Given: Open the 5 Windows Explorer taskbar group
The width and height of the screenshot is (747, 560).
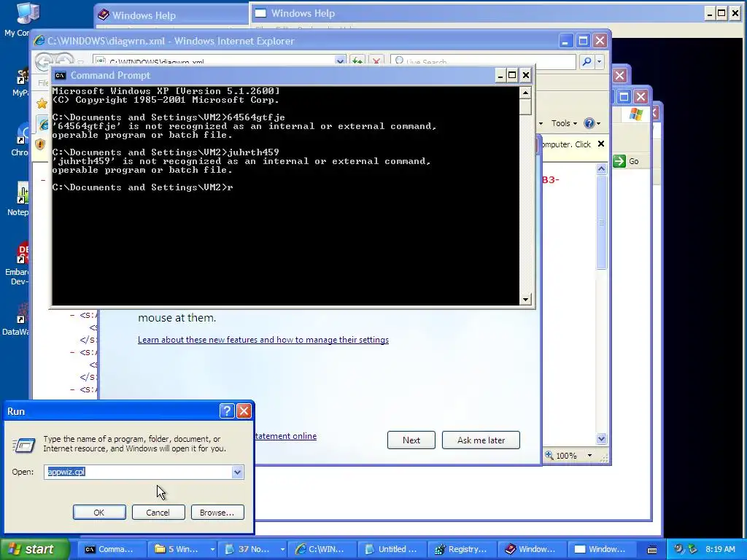Looking at the screenshot, I should click(x=182, y=549).
